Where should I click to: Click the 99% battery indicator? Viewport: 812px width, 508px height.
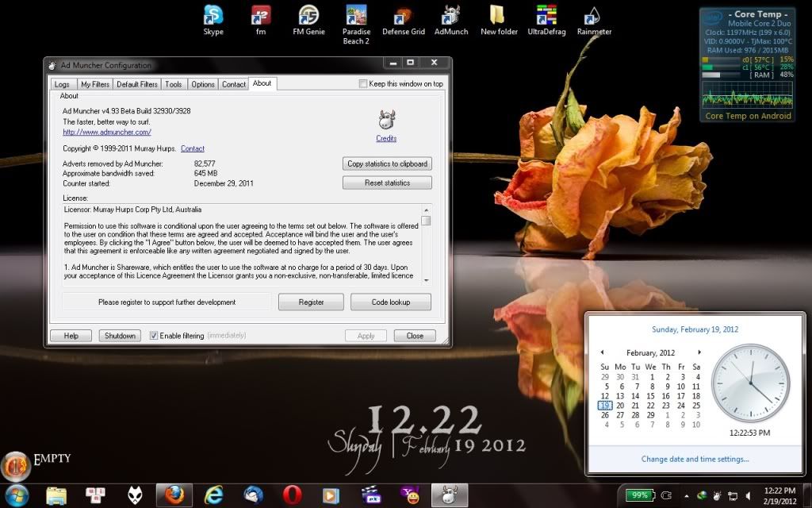640,495
